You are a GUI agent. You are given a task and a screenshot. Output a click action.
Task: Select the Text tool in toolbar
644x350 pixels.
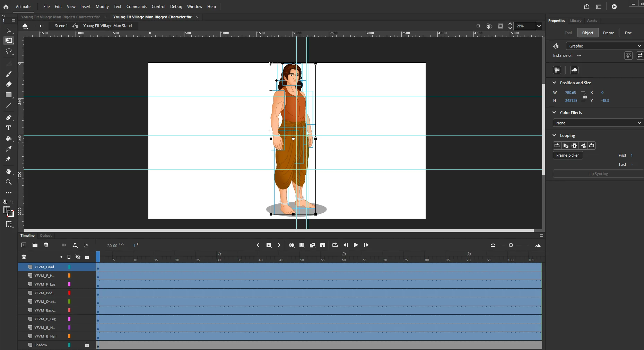(x=9, y=128)
